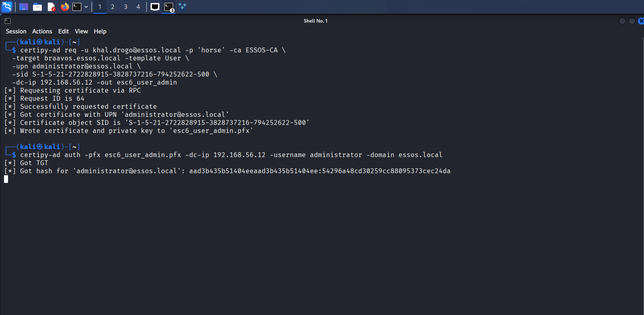Open the Help menu
The width and height of the screenshot is (644, 315).
pos(100,31)
